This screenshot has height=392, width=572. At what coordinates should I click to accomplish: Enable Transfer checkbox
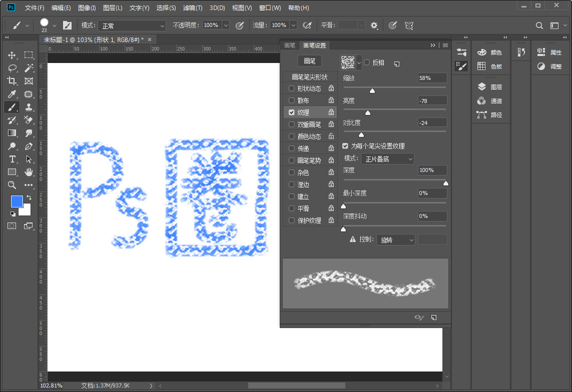291,148
